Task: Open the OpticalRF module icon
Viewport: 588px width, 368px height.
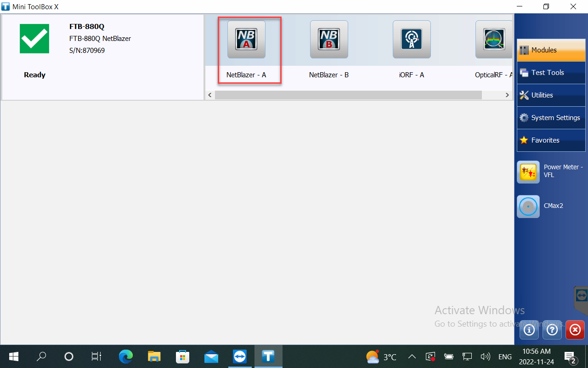Action: click(x=494, y=40)
